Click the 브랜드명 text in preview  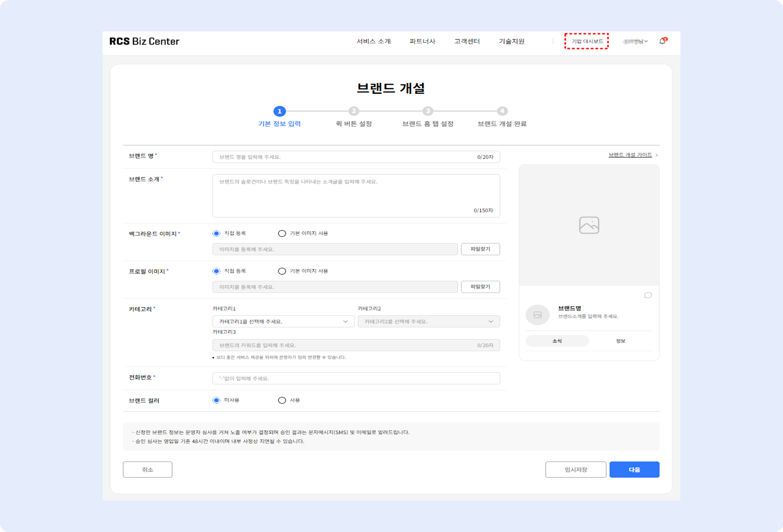pyautogui.click(x=569, y=308)
